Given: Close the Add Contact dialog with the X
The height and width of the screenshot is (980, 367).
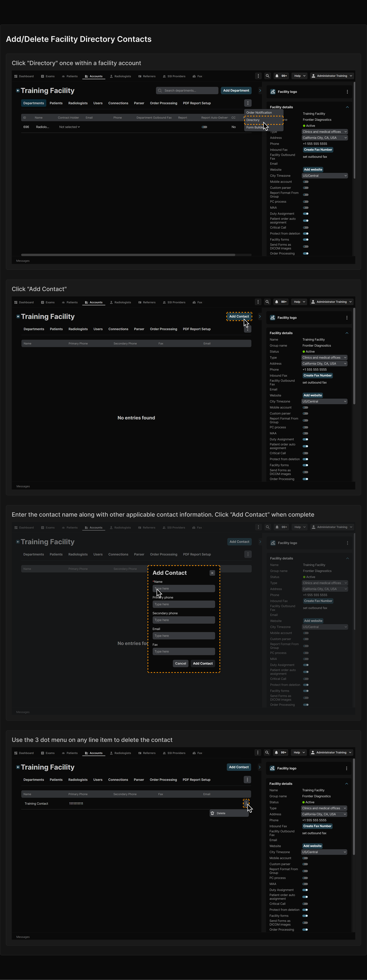Looking at the screenshot, I should pyautogui.click(x=212, y=573).
